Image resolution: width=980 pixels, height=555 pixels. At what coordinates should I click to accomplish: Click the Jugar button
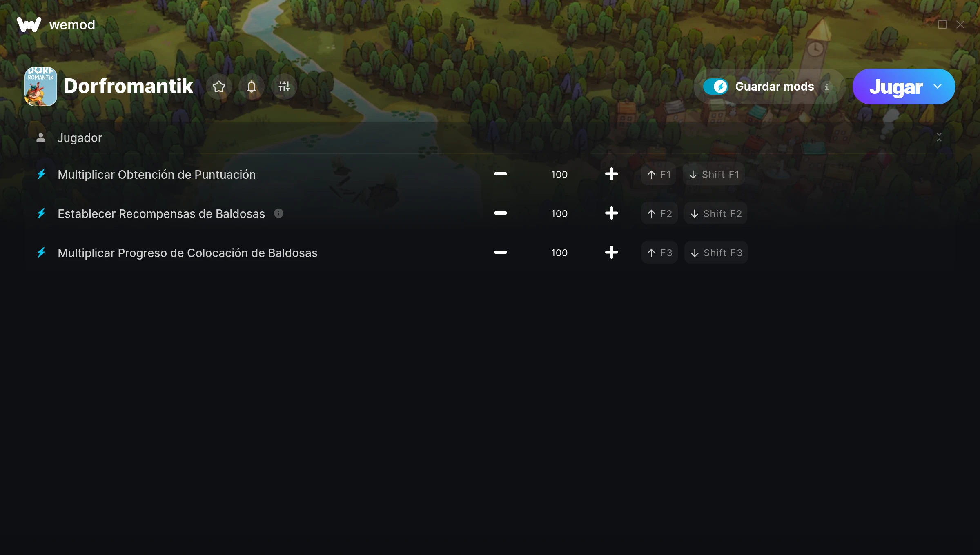click(895, 87)
